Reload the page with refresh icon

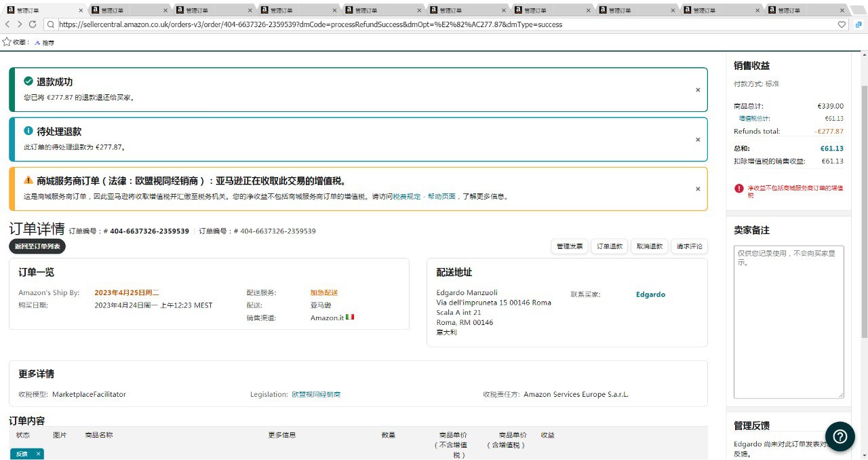[32, 24]
